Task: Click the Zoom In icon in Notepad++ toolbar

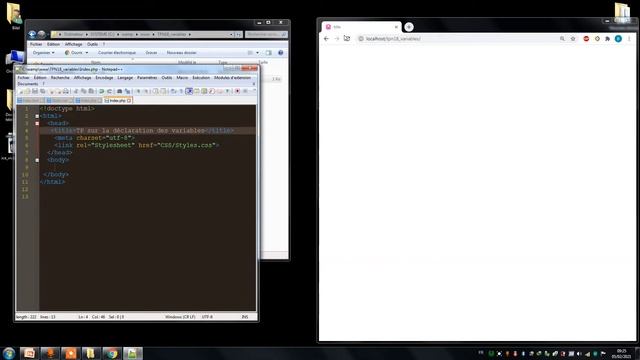Action: coord(138,91)
